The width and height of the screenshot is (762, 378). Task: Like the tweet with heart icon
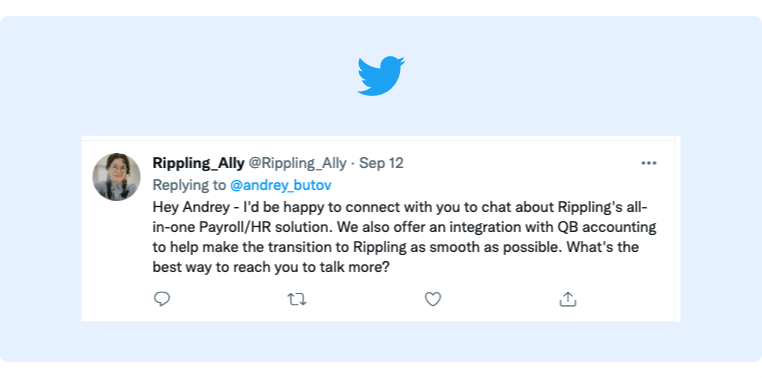(x=433, y=299)
